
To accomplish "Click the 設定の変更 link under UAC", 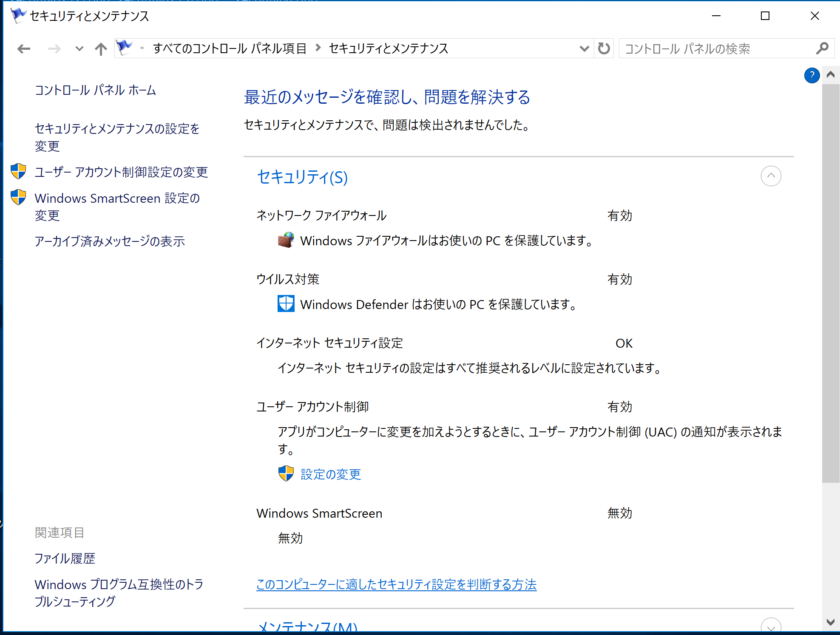I will coord(331,474).
